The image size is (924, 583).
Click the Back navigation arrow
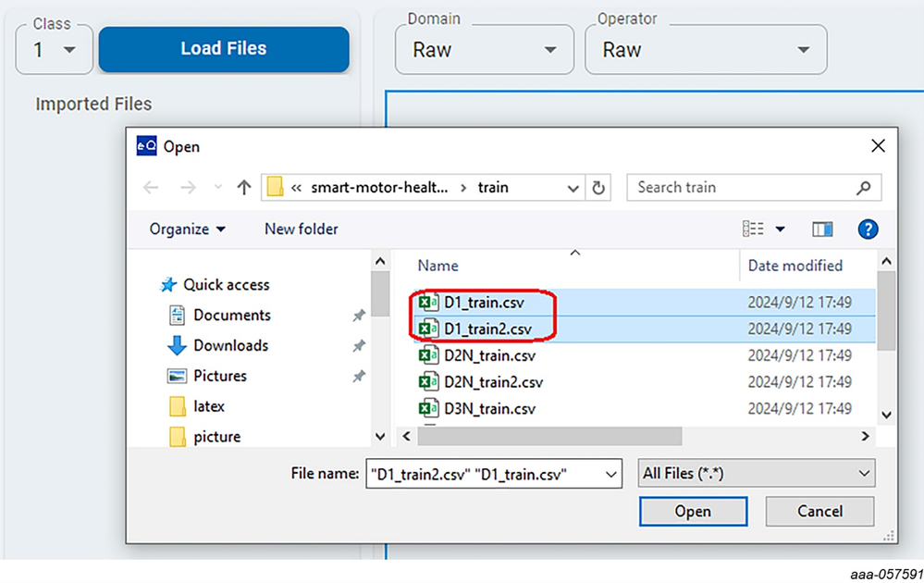151,188
